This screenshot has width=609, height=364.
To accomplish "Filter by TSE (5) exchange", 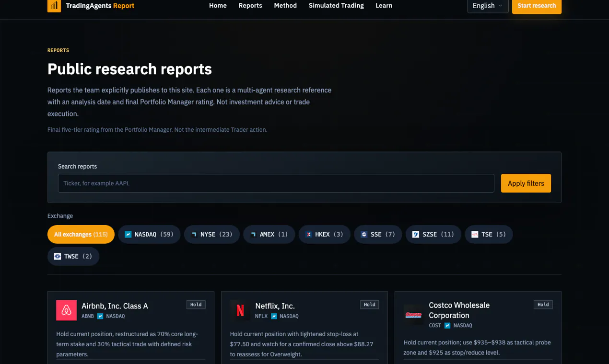I will [489, 235].
